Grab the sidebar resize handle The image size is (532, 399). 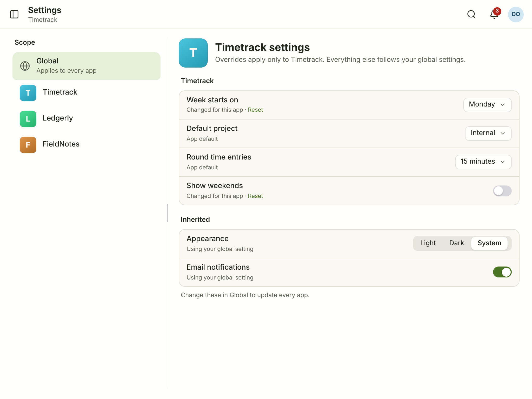167,213
